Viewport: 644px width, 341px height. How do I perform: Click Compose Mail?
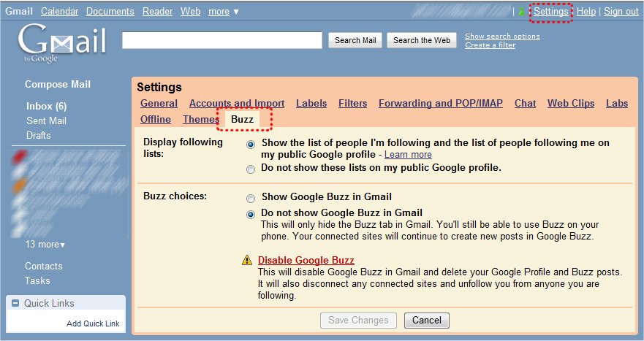58,85
